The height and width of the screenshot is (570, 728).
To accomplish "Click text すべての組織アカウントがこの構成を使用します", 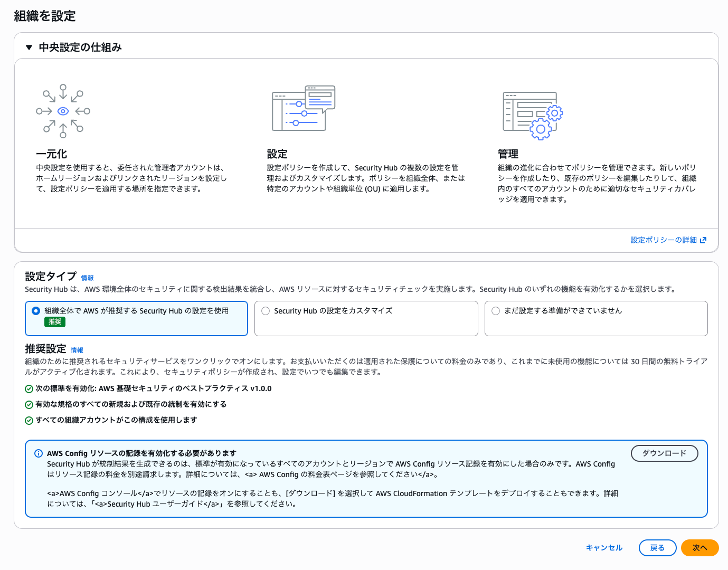I will pyautogui.click(x=116, y=420).
